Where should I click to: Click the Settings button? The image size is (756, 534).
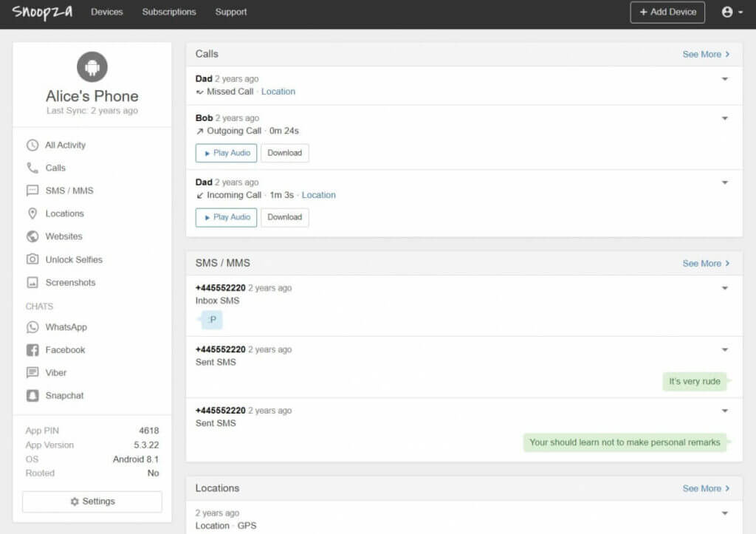(x=92, y=502)
